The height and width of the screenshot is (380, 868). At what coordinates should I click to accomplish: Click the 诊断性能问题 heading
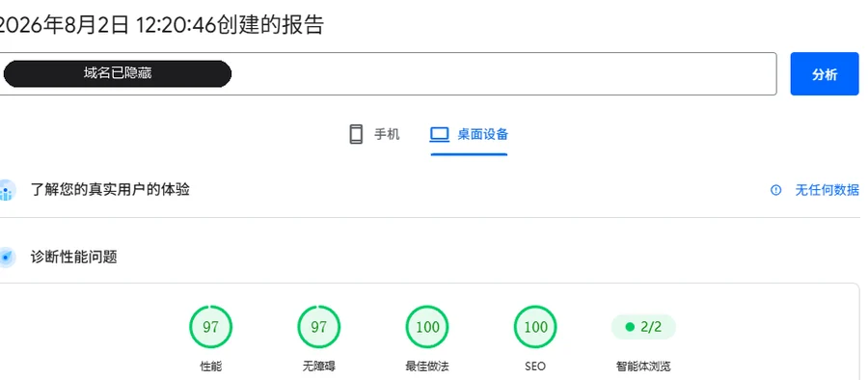73,257
